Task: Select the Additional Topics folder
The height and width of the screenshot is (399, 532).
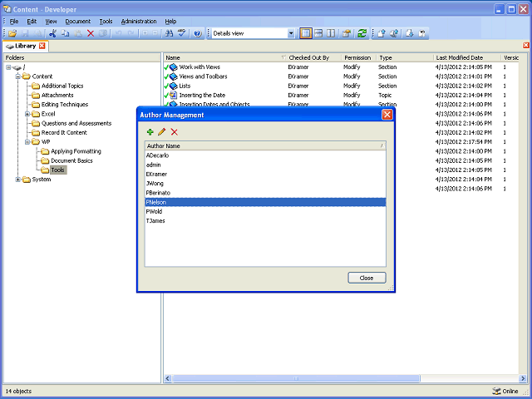Action: click(x=62, y=86)
